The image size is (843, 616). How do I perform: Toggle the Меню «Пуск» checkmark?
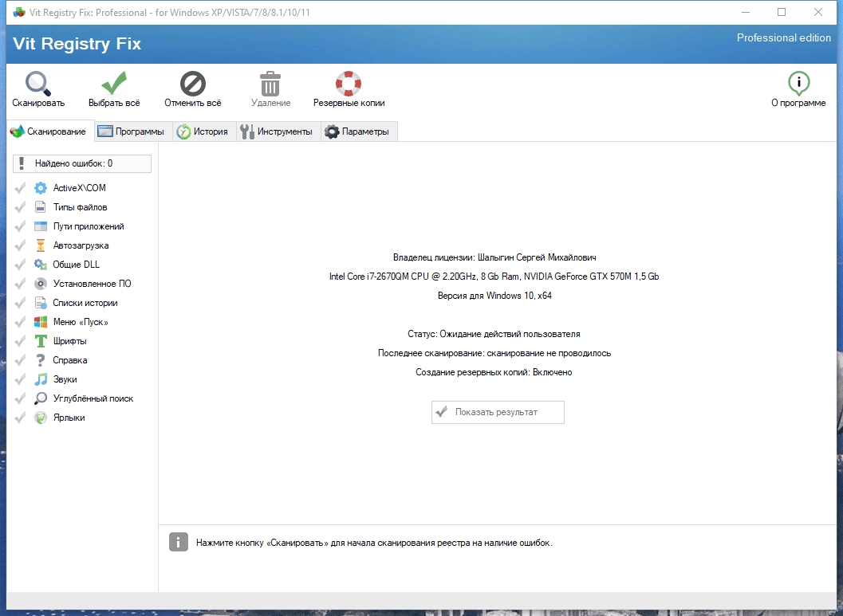click(x=20, y=322)
